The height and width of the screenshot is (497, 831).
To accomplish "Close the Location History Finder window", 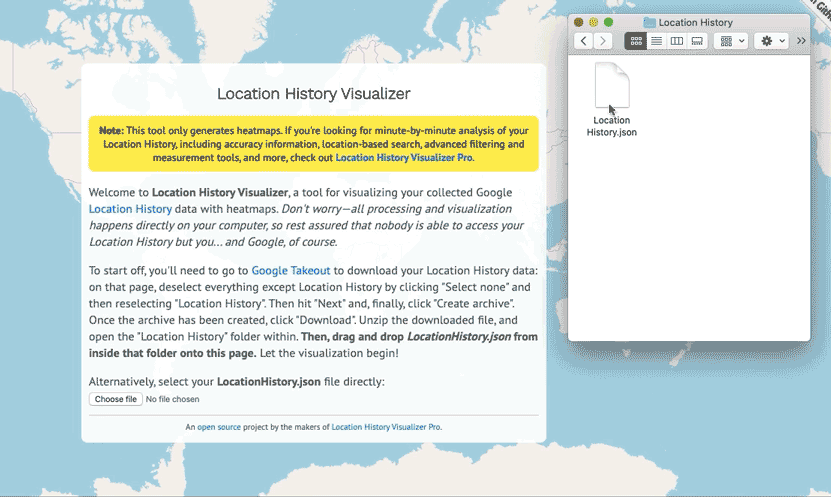I will coord(579,22).
